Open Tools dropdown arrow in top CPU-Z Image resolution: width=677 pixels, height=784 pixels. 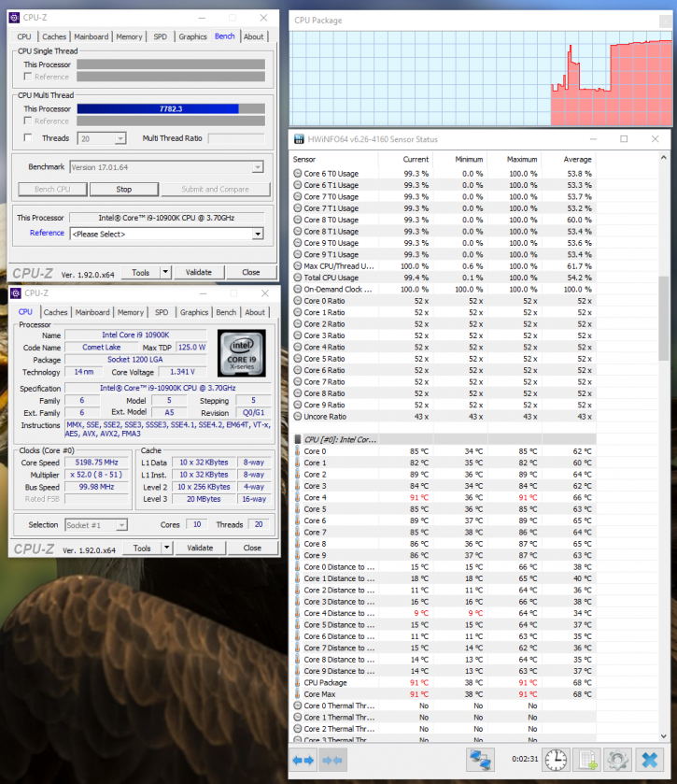[x=166, y=273]
